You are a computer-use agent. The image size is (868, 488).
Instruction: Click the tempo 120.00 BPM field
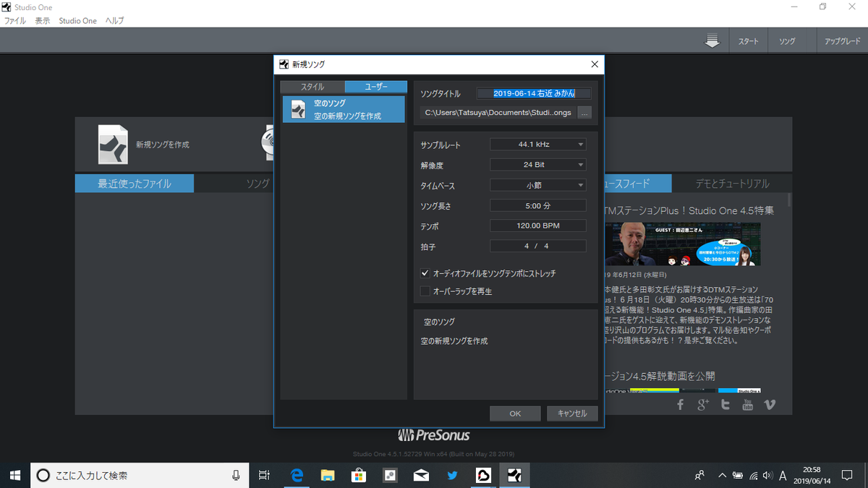[538, 226]
